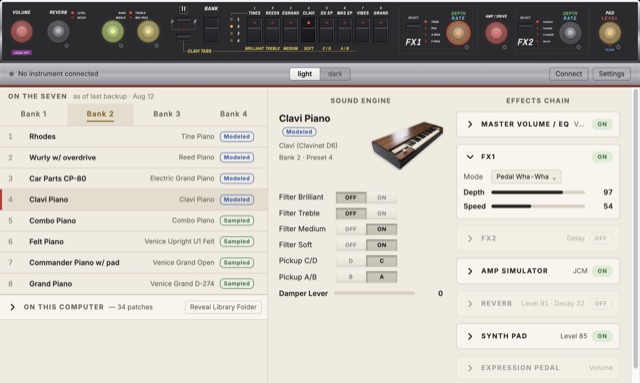This screenshot has height=383, width=640.
Task: Click the Clavinet D6 keyboard image
Action: point(407,144)
